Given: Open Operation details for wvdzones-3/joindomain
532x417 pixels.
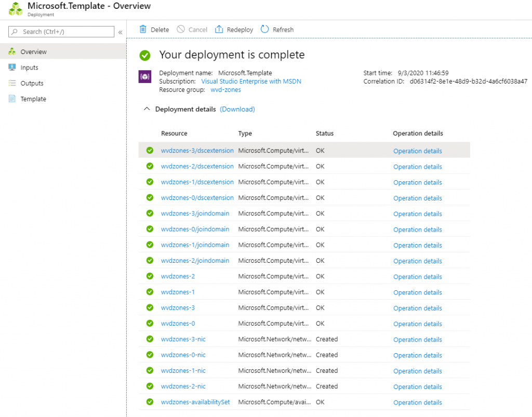Looking at the screenshot, I should [x=417, y=214].
